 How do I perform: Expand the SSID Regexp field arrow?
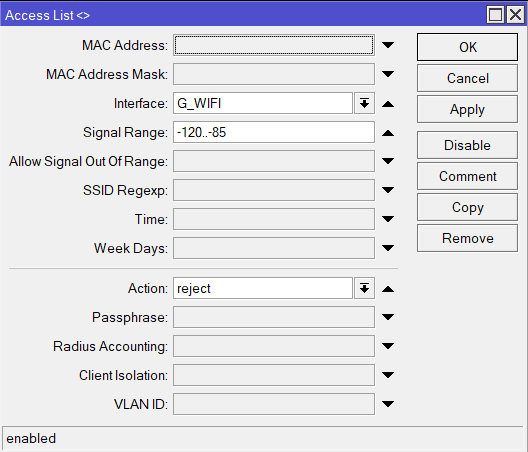pos(388,190)
